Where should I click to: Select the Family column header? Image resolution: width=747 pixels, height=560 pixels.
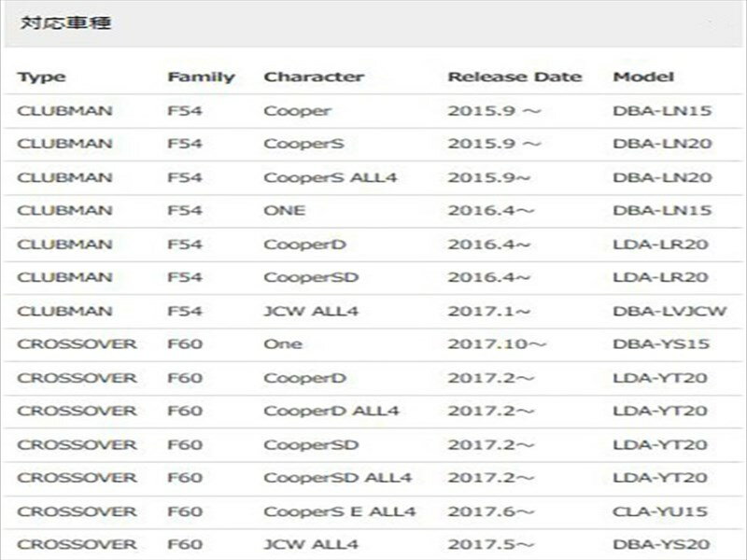[x=201, y=77]
